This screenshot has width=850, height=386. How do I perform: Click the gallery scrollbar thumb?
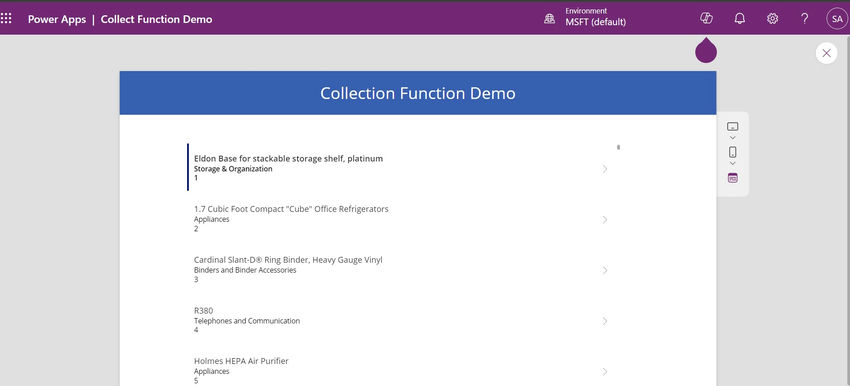click(619, 147)
